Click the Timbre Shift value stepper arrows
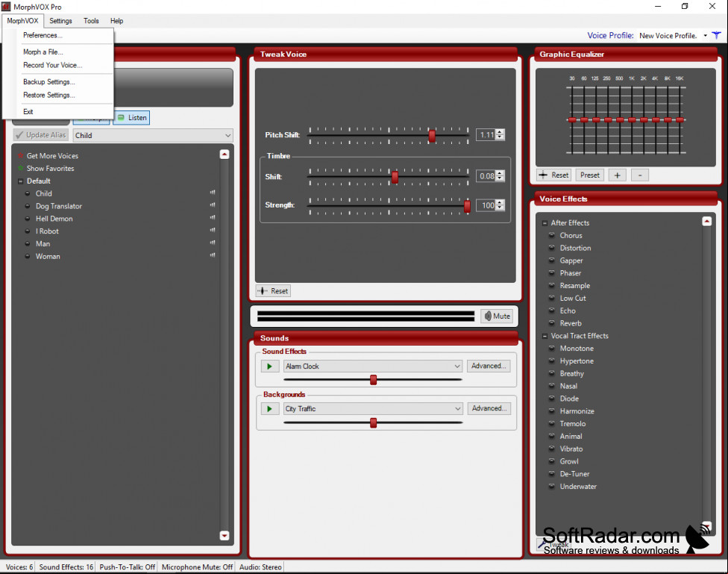Image resolution: width=728 pixels, height=574 pixels. pos(500,176)
